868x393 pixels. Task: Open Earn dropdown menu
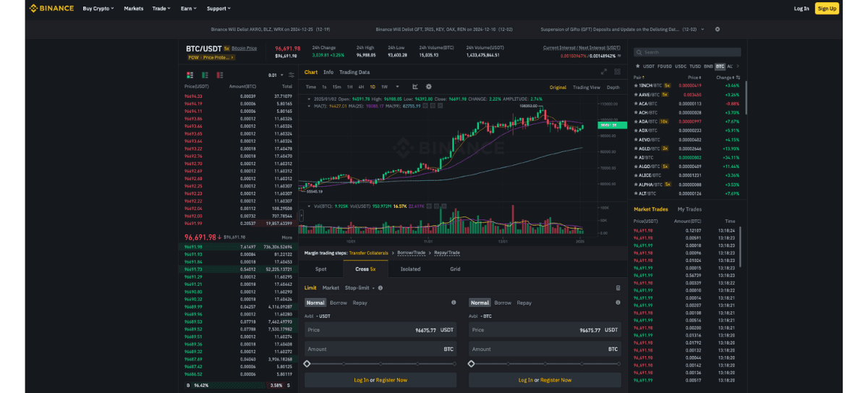pos(189,8)
